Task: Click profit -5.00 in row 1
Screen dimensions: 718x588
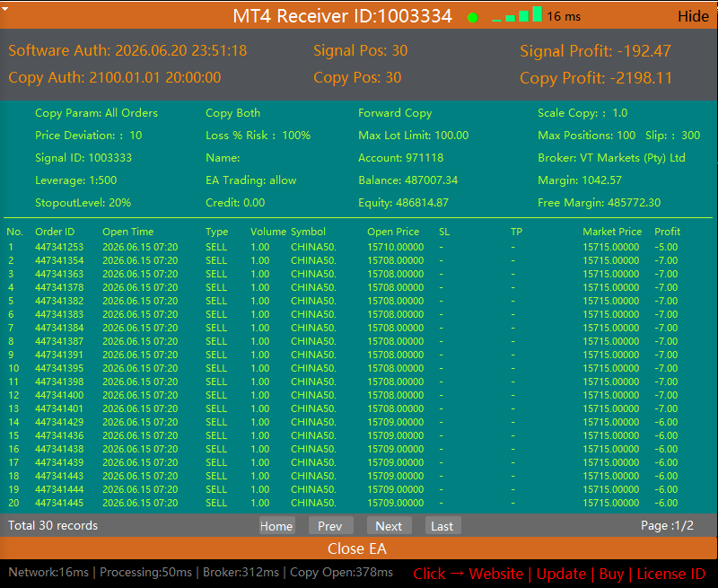Action: 666,247
